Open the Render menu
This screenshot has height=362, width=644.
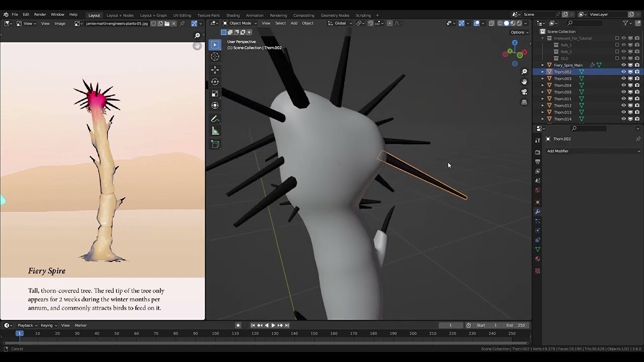[40, 14]
